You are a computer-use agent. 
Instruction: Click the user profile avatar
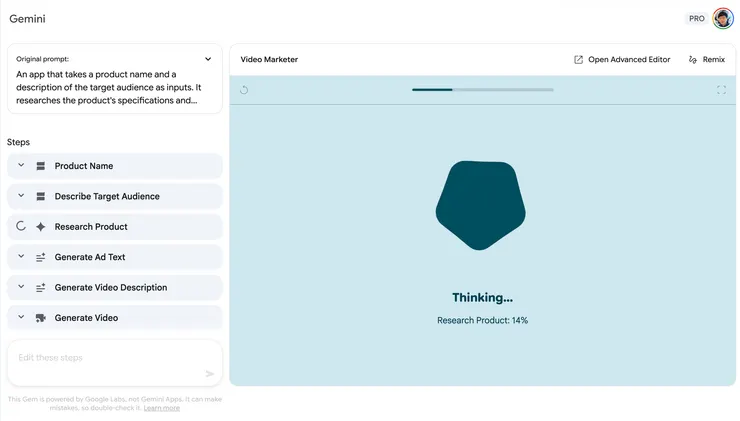(x=722, y=19)
